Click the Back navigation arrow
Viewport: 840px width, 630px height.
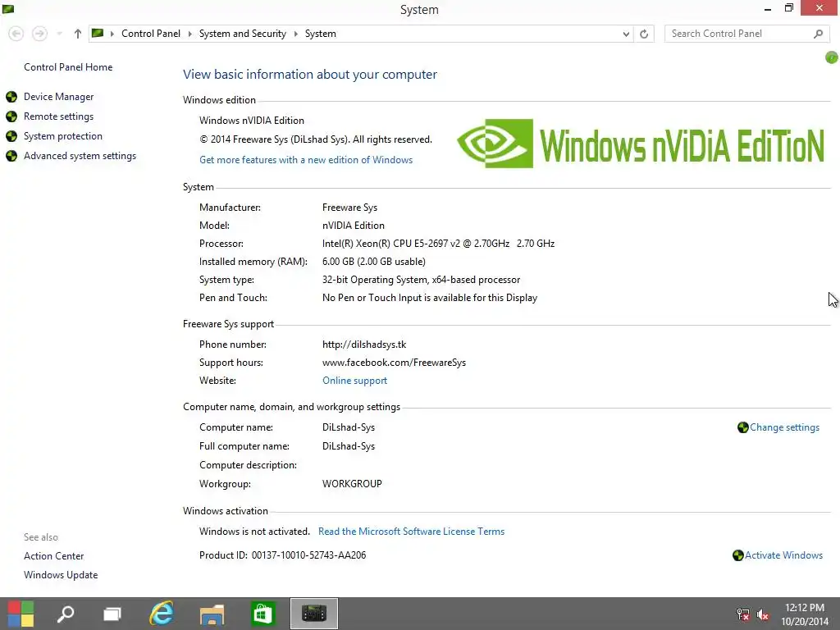click(x=16, y=34)
